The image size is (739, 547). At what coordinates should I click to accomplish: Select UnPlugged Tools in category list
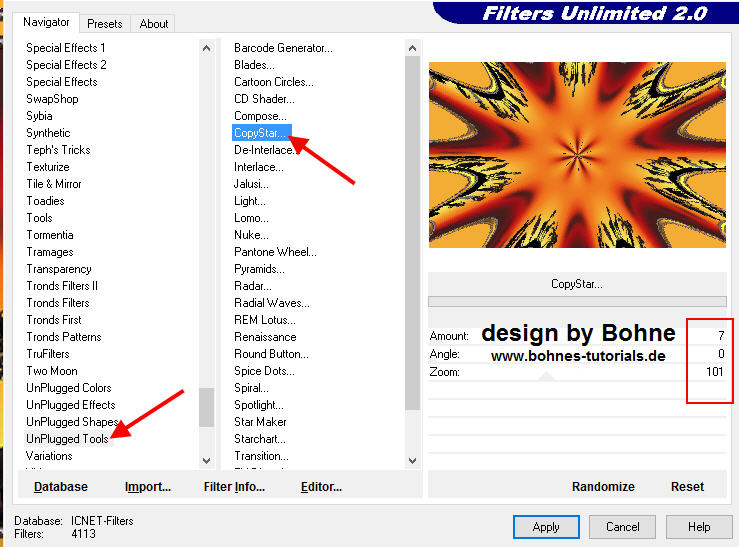point(67,439)
